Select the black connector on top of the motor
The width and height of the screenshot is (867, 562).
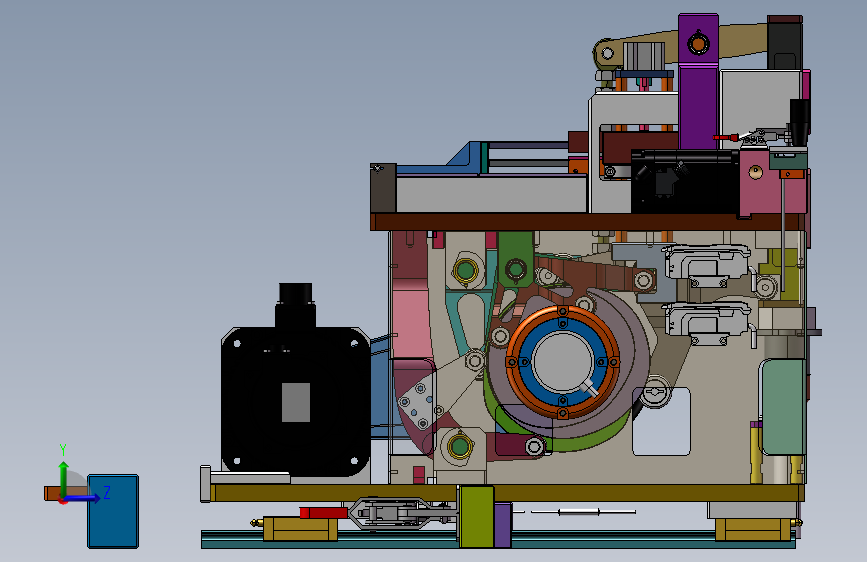pyautogui.click(x=296, y=304)
